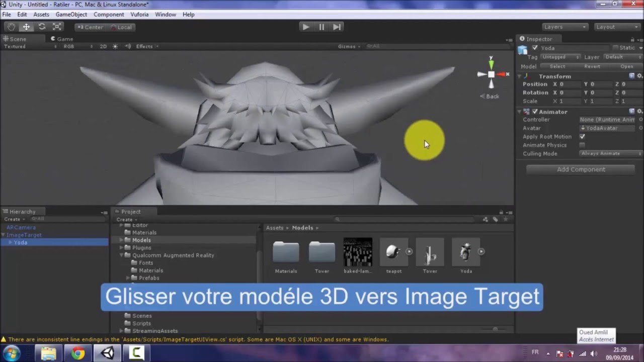Select the Hand tool in toolbar

click(x=11, y=27)
